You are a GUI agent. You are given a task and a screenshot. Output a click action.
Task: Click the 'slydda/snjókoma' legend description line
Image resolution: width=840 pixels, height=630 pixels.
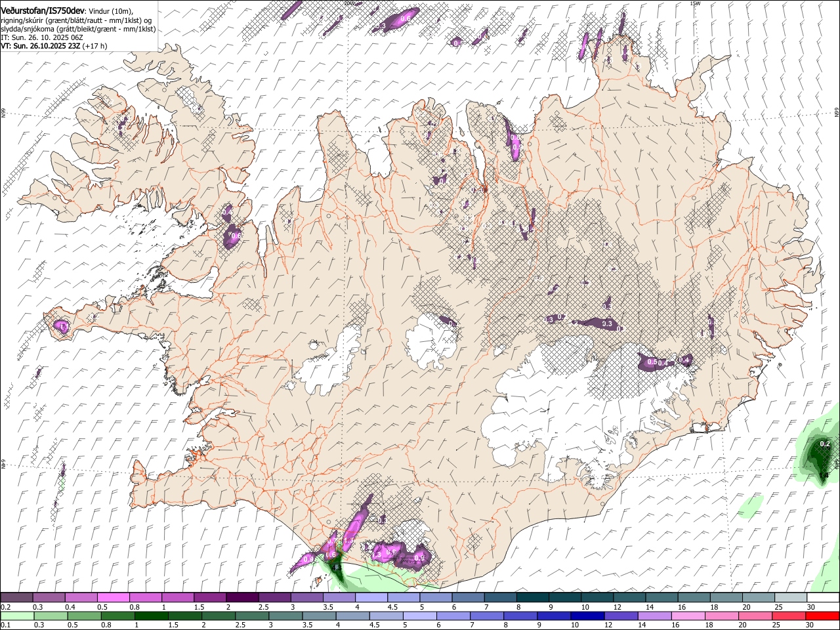pyautogui.click(x=78, y=29)
